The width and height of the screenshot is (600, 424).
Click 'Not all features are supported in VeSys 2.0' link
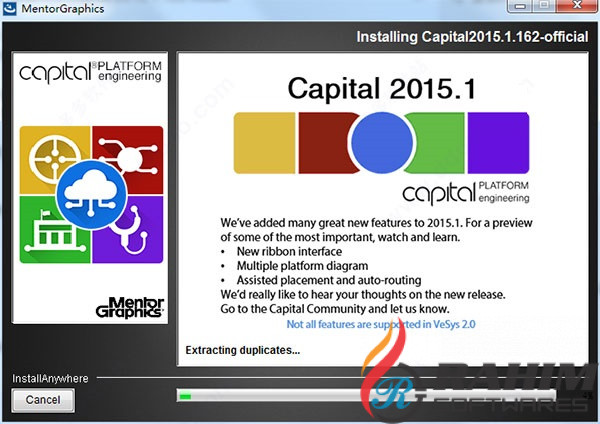pyautogui.click(x=381, y=324)
